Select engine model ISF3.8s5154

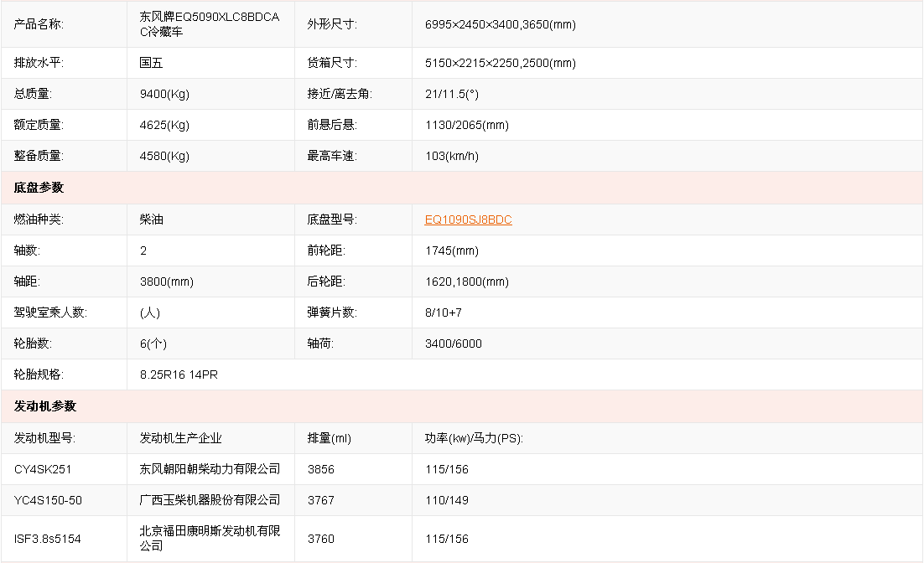pyautogui.click(x=47, y=539)
